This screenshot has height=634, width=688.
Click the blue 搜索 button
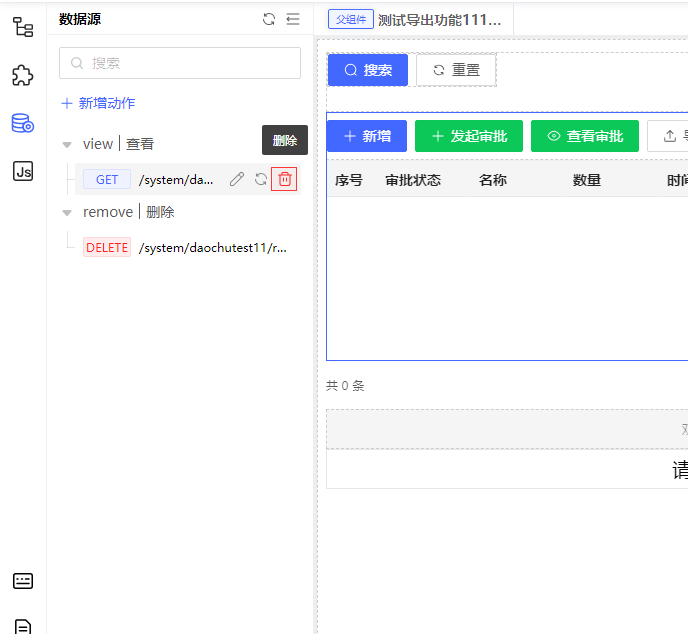tap(368, 70)
